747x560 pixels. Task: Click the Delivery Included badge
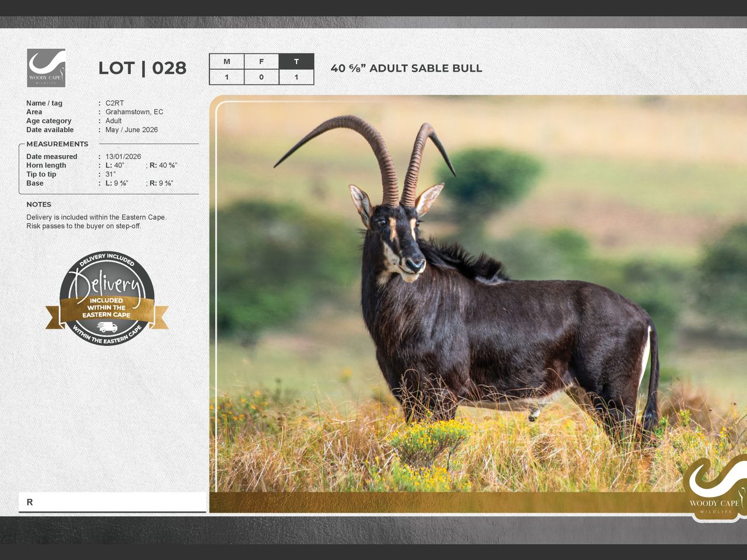pos(107,298)
